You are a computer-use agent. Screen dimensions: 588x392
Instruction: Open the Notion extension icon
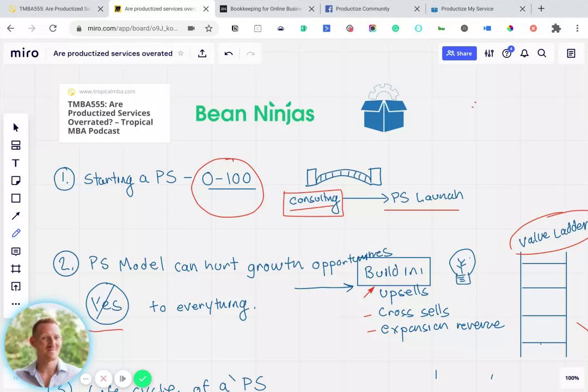tap(235, 28)
